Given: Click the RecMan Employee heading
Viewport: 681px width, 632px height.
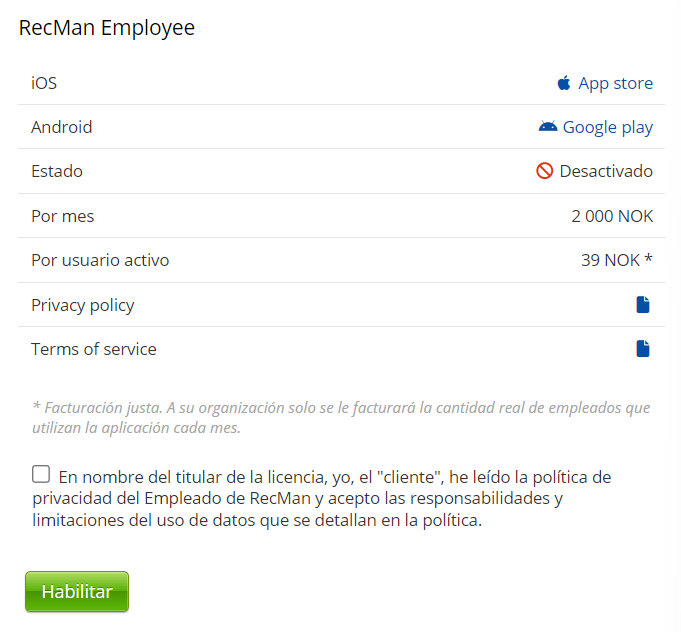Looking at the screenshot, I should coord(107,28).
